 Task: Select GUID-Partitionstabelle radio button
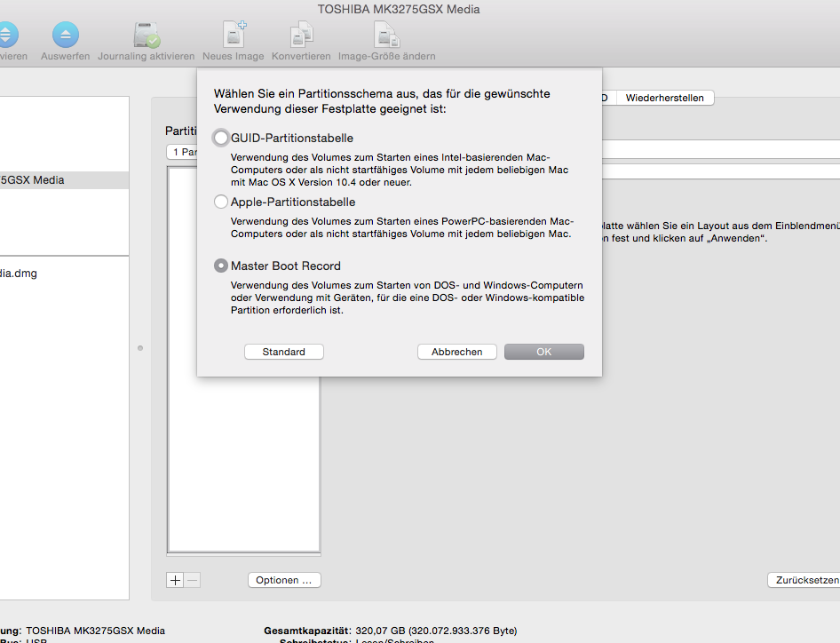click(x=221, y=138)
